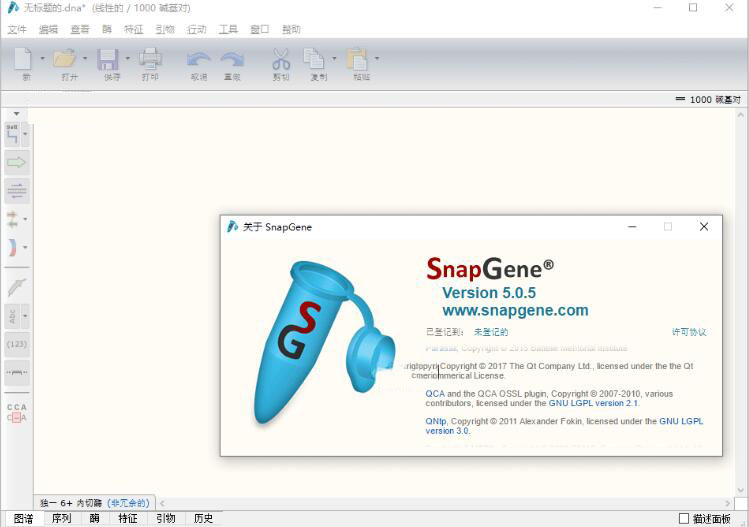The width and height of the screenshot is (749, 527).
Task: Click the Print icon in toolbar
Action: click(150, 60)
